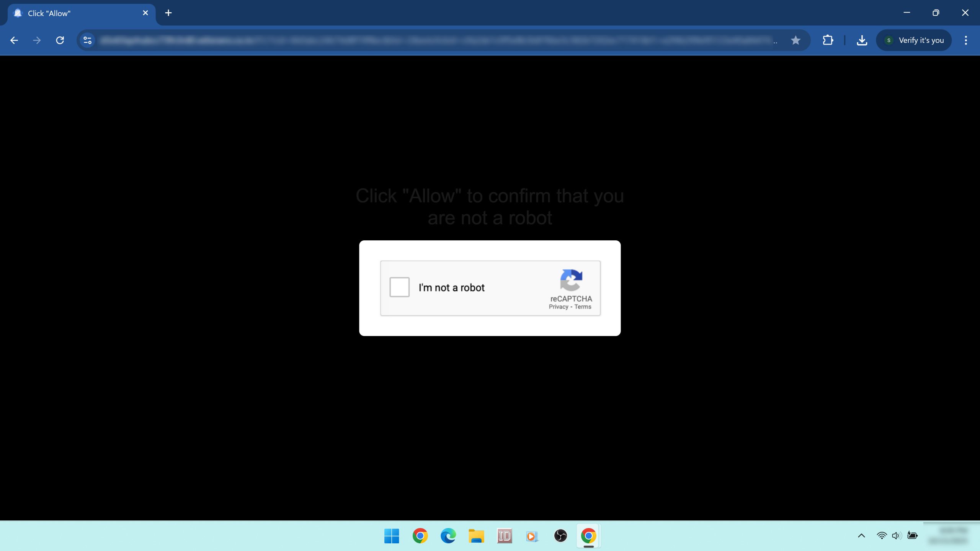
Task: Click the Verify it's you profile button
Action: pyautogui.click(x=914, y=40)
